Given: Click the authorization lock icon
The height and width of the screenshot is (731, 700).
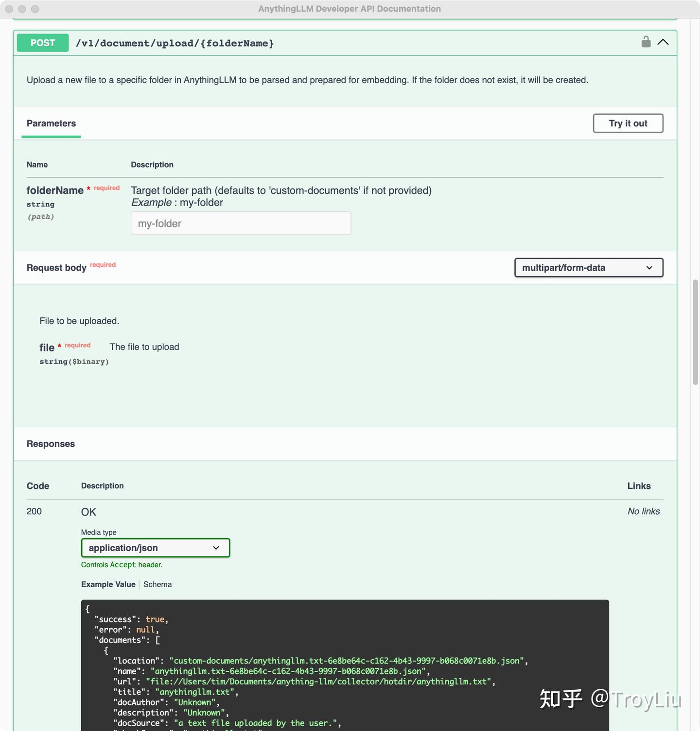Looking at the screenshot, I should point(646,42).
